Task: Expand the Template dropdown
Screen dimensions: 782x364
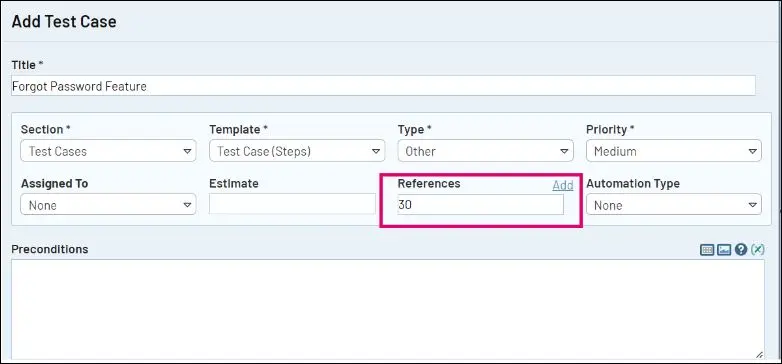Action: click(x=297, y=151)
